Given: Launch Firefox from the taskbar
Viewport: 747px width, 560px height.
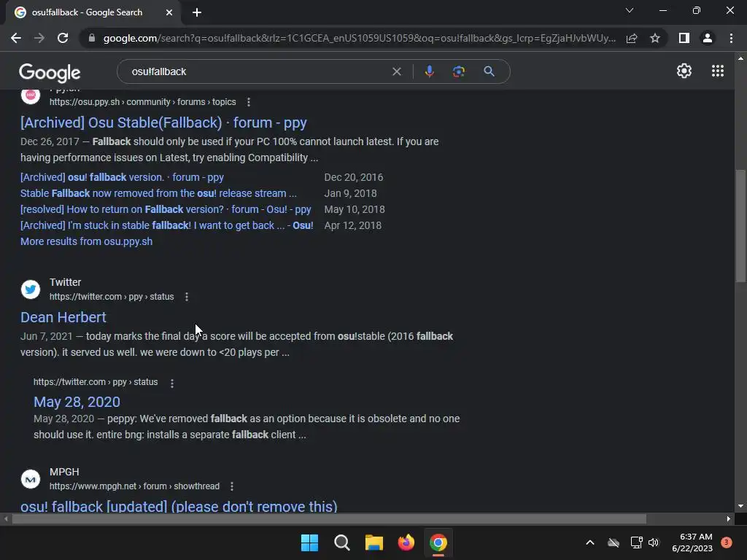Looking at the screenshot, I should pos(406,542).
